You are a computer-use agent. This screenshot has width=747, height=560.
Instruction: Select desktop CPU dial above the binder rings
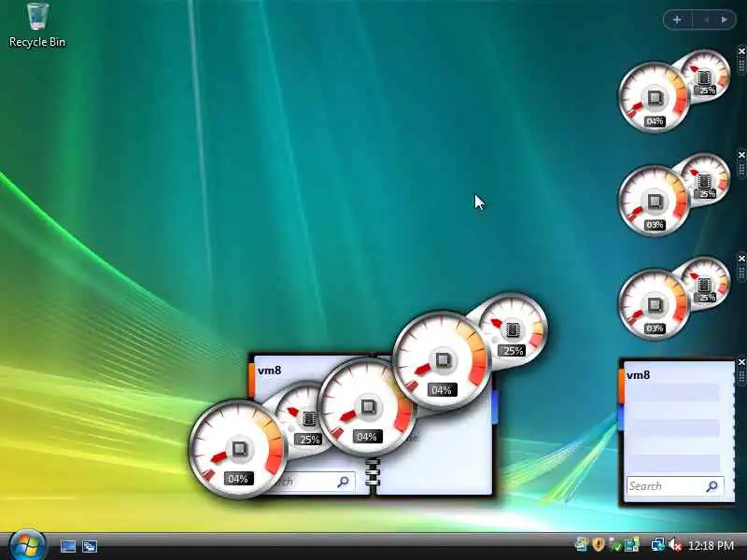tap(367, 407)
